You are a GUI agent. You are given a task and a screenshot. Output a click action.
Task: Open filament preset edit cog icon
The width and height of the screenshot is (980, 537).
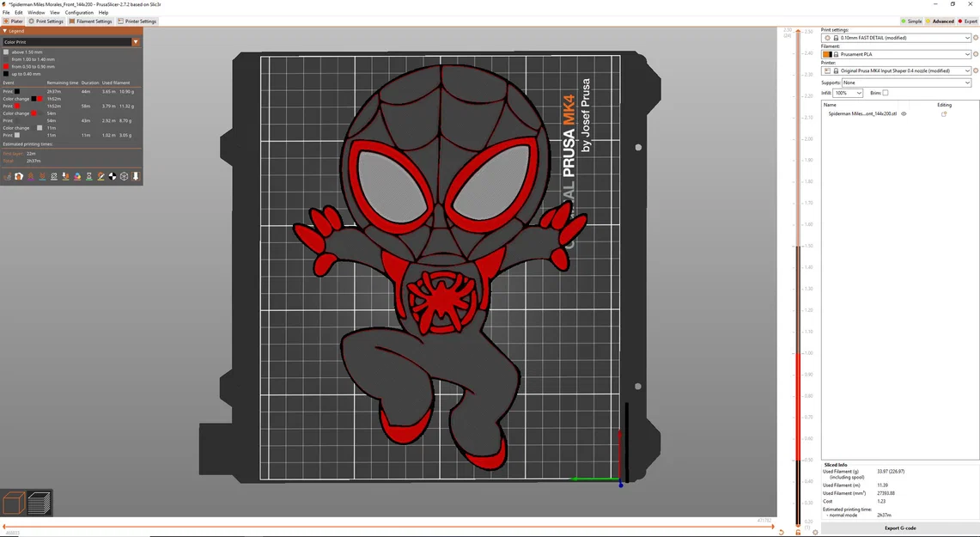(976, 54)
